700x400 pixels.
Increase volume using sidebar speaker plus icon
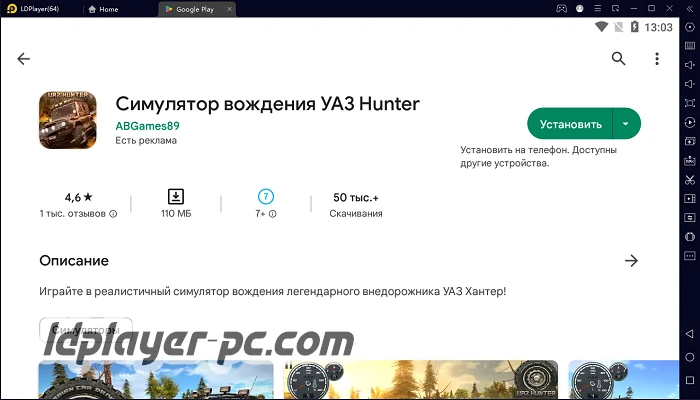(690, 65)
